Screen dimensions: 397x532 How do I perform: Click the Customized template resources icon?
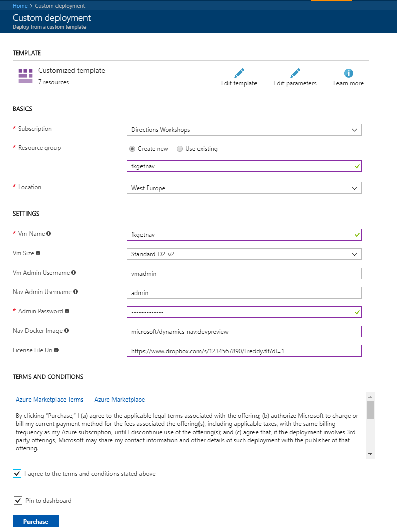[x=25, y=75]
